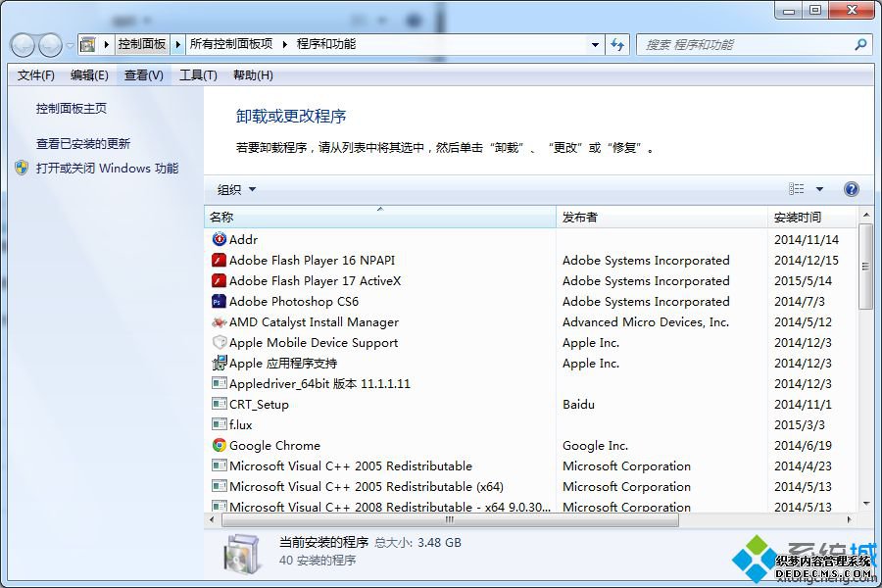882x588 pixels.
Task: Open the 帮助(H) menu
Action: [x=253, y=74]
